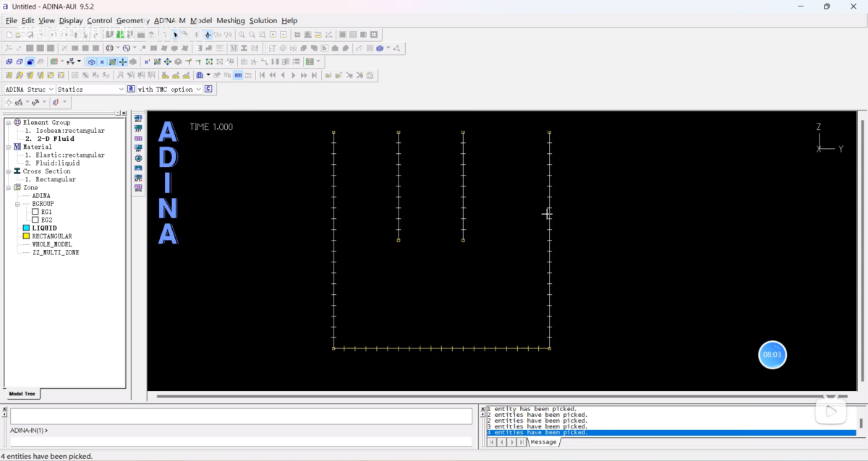The height and width of the screenshot is (461, 868).
Task: Select the ADINA zone entry
Action: [x=41, y=195]
